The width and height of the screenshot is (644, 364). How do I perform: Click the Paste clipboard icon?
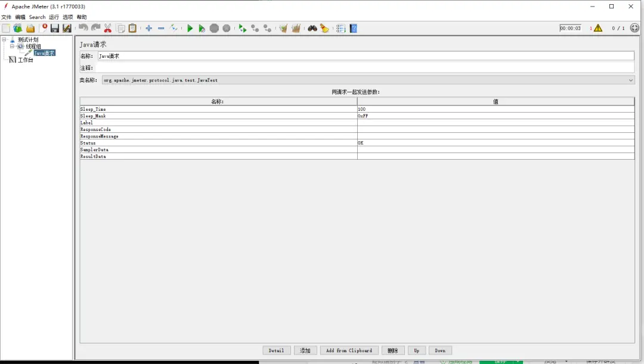click(x=132, y=29)
